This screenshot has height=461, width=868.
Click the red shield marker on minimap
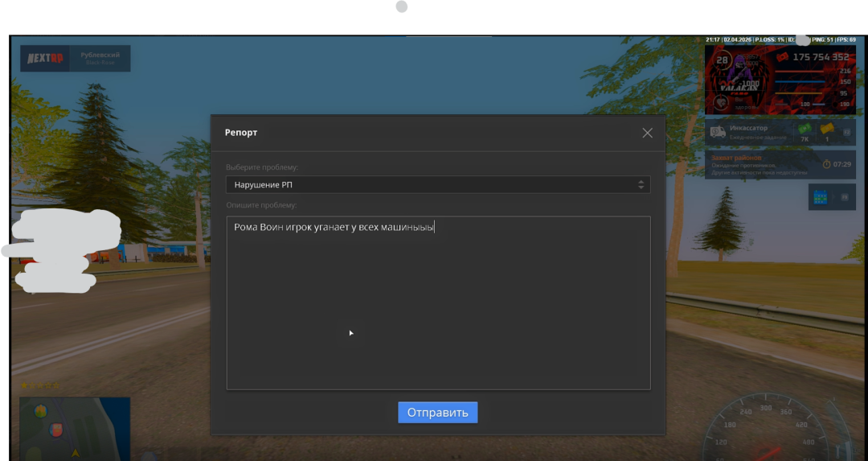56,430
